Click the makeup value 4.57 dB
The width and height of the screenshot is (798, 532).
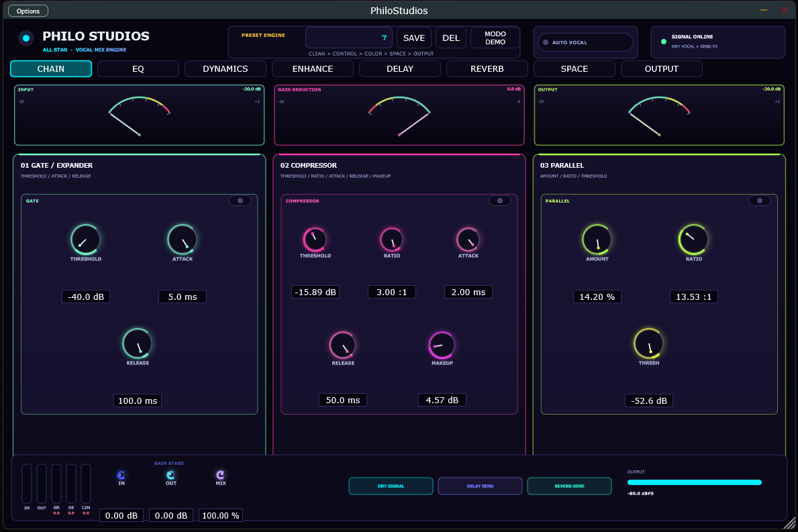[x=442, y=400]
